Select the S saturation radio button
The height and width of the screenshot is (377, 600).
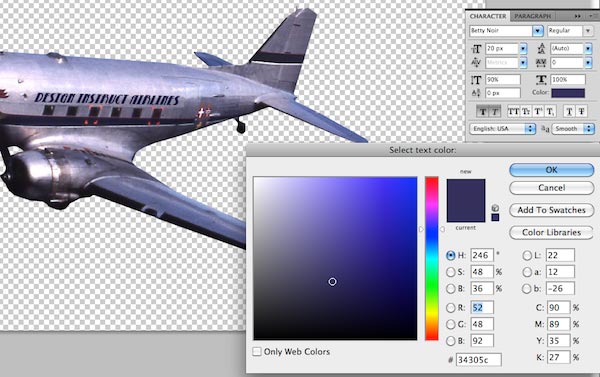click(x=451, y=272)
